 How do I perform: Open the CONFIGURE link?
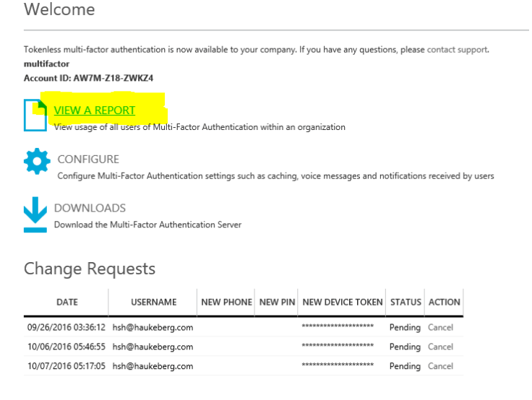pos(88,160)
